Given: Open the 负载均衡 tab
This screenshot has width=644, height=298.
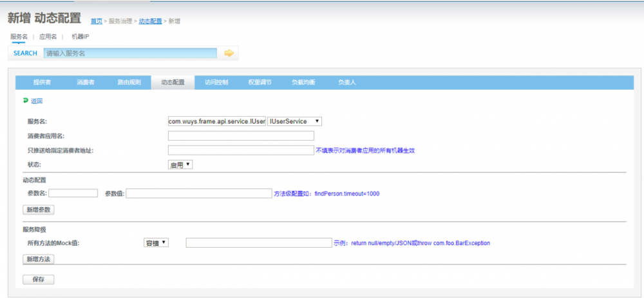Looking at the screenshot, I should (303, 83).
